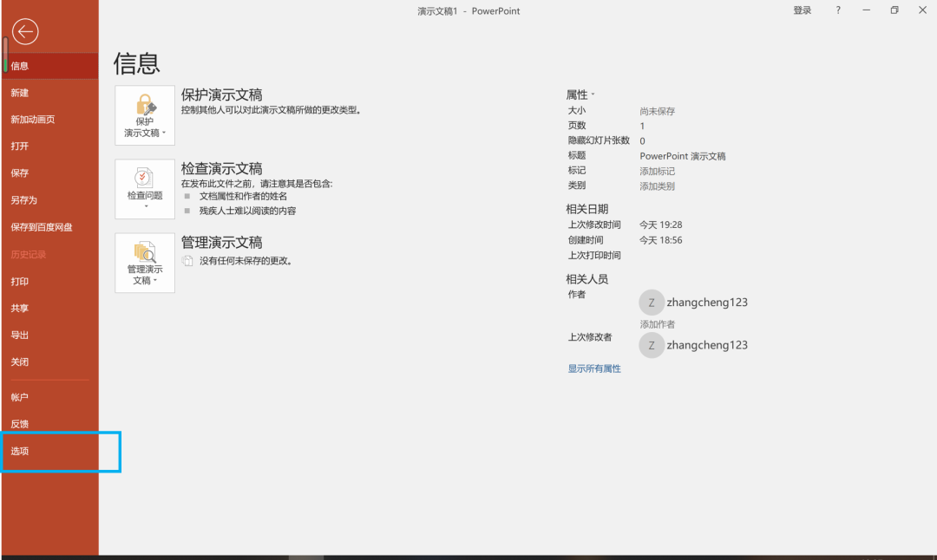Choose 新加动画页 in the sidebar
The height and width of the screenshot is (560, 937).
(x=50, y=120)
